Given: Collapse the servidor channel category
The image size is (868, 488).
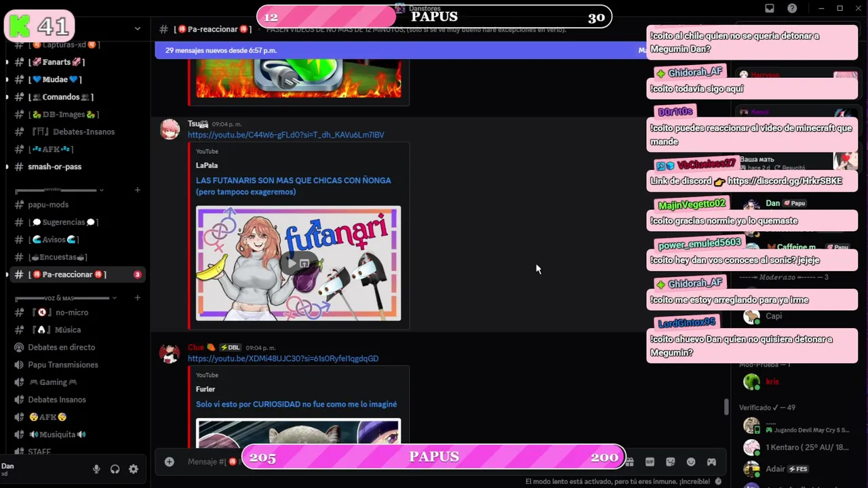Looking at the screenshot, I should tap(102, 190).
